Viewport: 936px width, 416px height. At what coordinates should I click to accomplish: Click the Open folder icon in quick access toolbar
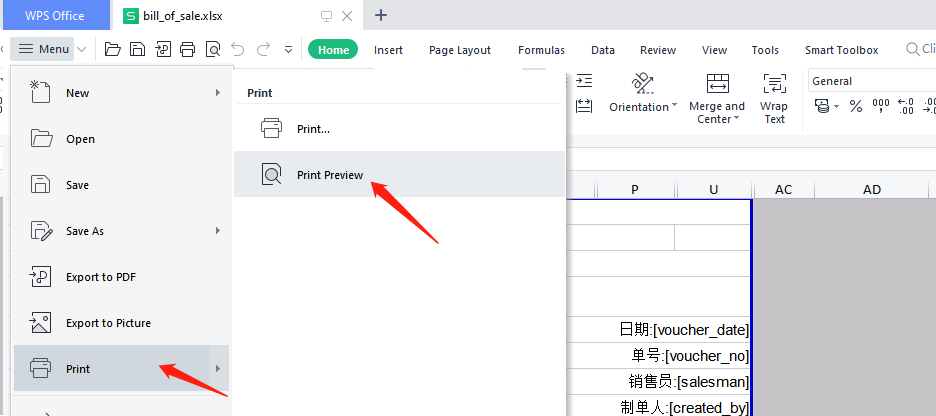point(113,49)
